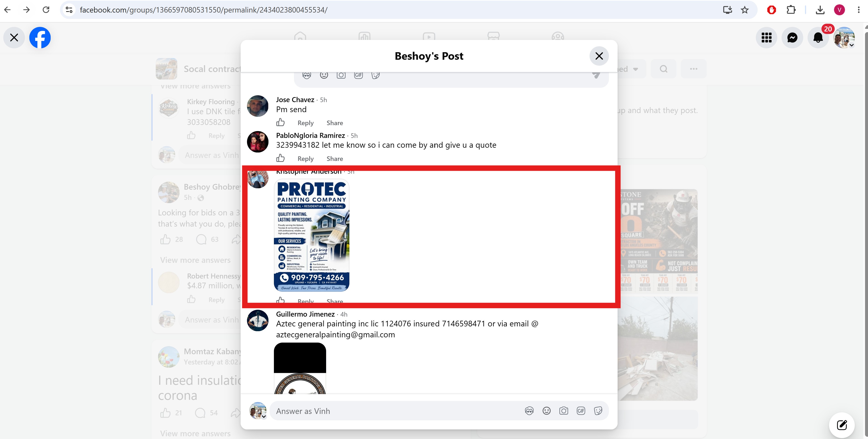
Task: Open group's more options ellipsis
Action: (x=694, y=69)
